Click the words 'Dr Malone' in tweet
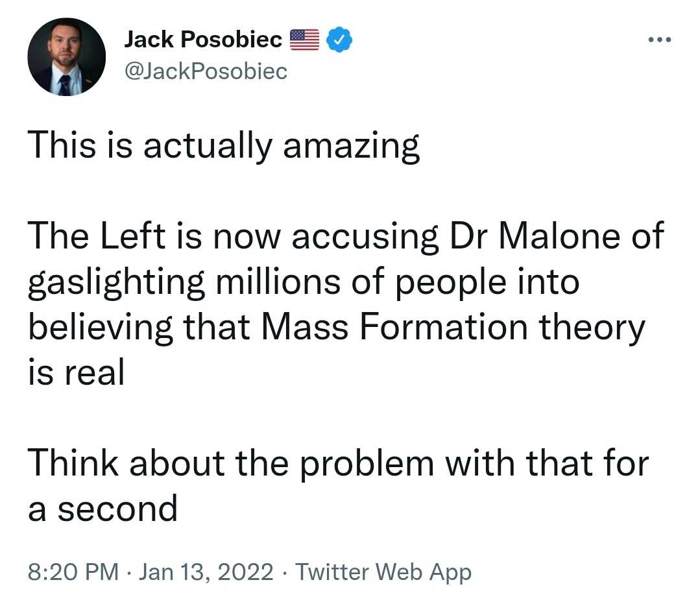The height and width of the screenshot is (604, 700). click(x=535, y=236)
